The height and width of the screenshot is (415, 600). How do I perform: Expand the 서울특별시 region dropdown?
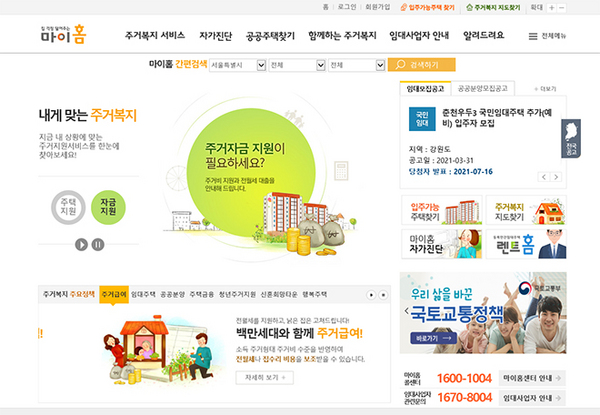238,65
